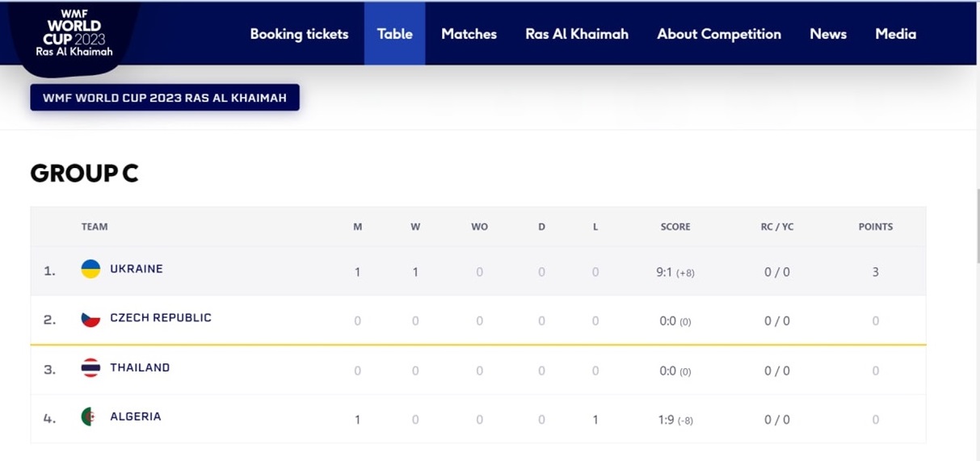This screenshot has width=980, height=461.
Task: Click the POINTS column header
Action: click(876, 227)
